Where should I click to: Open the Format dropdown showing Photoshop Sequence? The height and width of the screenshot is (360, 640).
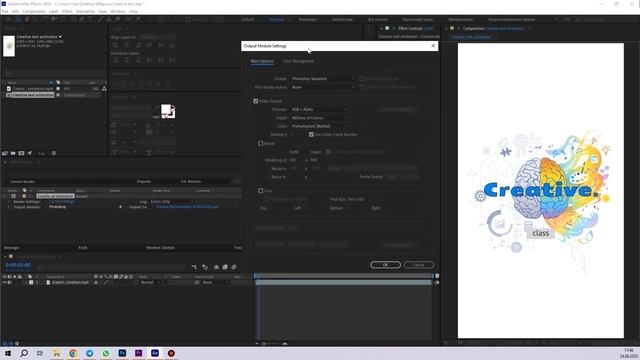tap(323, 78)
